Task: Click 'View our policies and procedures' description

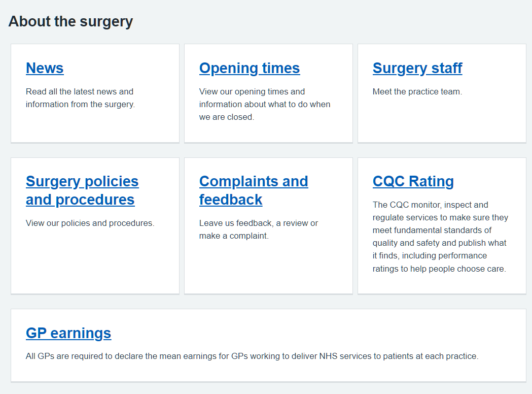Action: click(x=90, y=223)
